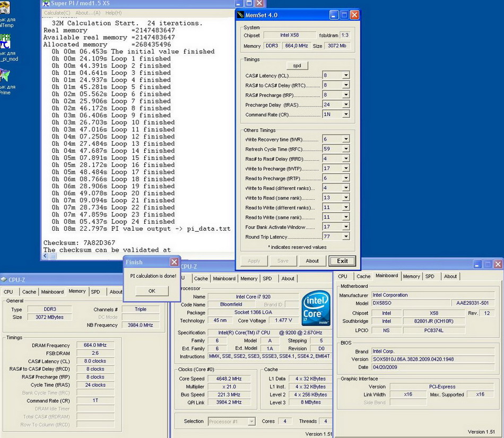Open About tab in middle CPU-Z window

coord(288,278)
